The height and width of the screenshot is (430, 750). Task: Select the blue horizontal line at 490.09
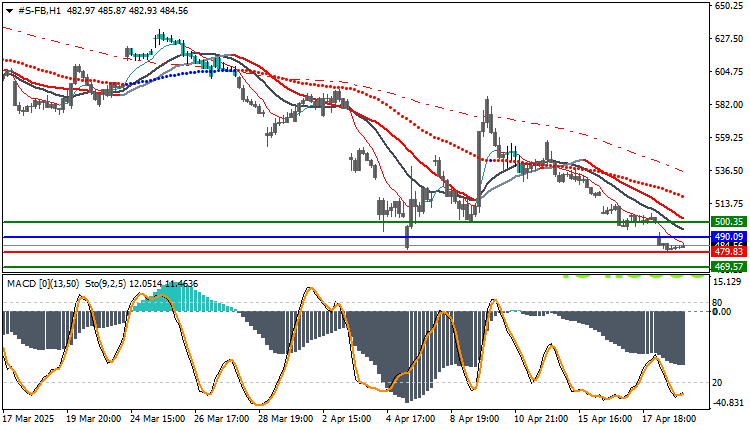(x=355, y=237)
